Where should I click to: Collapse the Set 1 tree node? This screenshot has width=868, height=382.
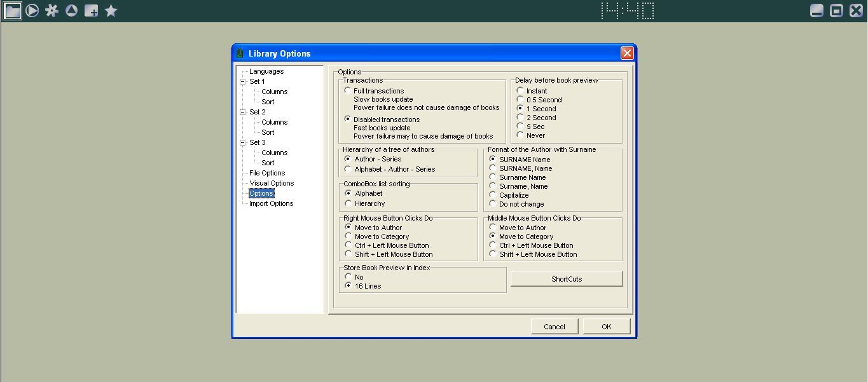point(243,81)
